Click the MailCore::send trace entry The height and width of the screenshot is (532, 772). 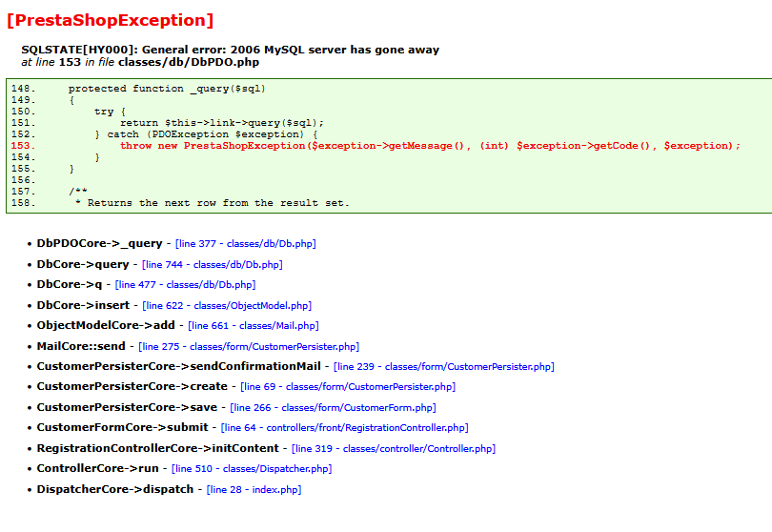click(x=81, y=346)
